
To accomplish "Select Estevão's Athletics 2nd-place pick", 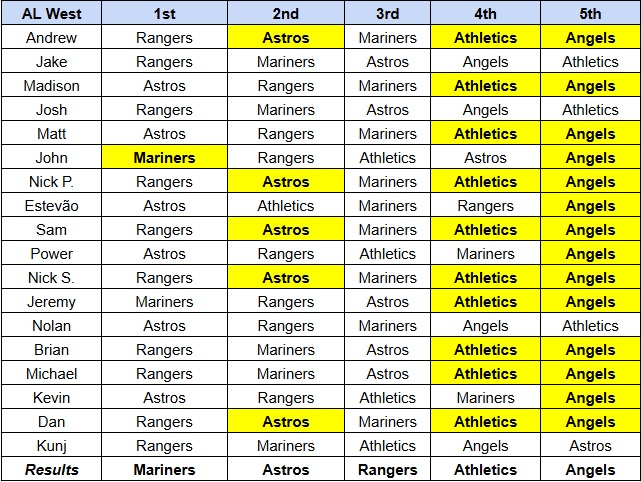I will (x=286, y=206).
